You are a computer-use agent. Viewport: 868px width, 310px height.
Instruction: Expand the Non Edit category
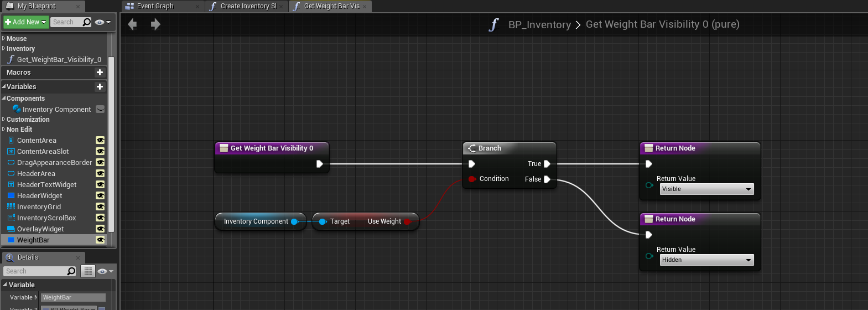pos(4,130)
